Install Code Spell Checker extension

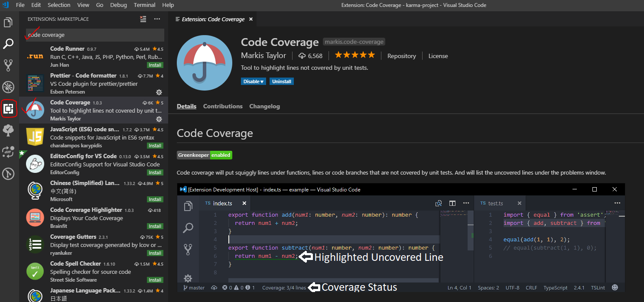tap(155, 280)
